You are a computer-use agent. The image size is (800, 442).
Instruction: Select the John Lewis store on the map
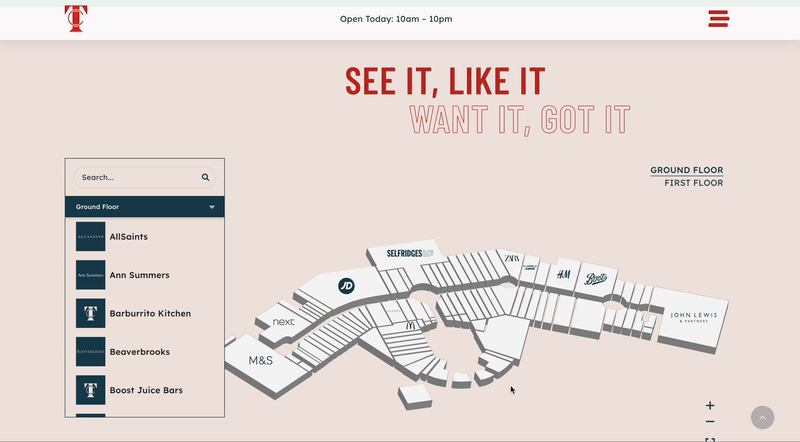coord(693,317)
